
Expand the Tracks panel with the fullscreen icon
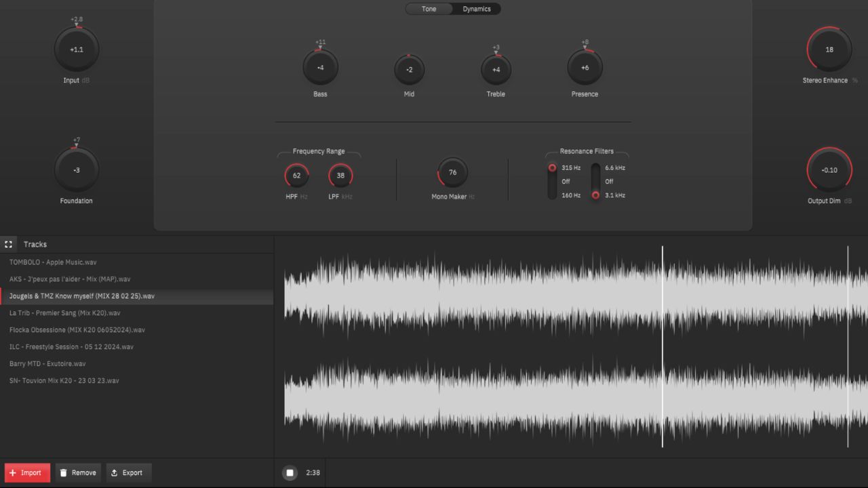[x=8, y=244]
